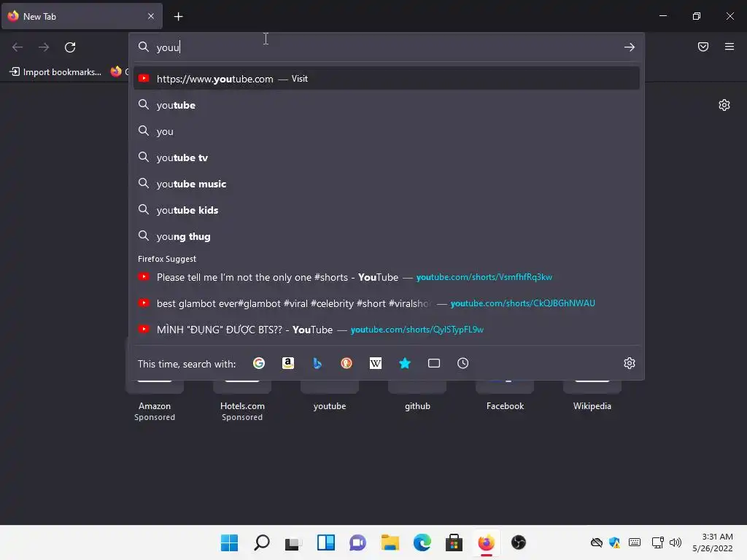Screen dimensions: 747x560
Task: Search bookmarks using the star icon
Action: tap(404, 363)
